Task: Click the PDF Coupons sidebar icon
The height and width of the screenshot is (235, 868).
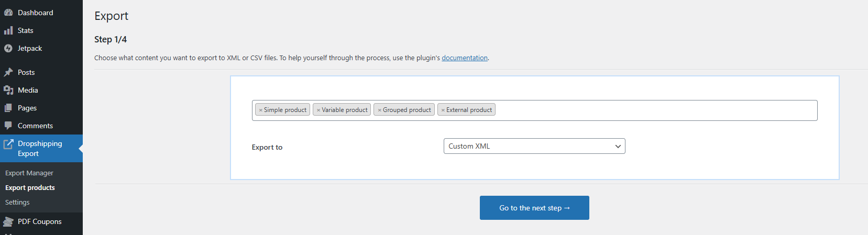Action: [8, 221]
